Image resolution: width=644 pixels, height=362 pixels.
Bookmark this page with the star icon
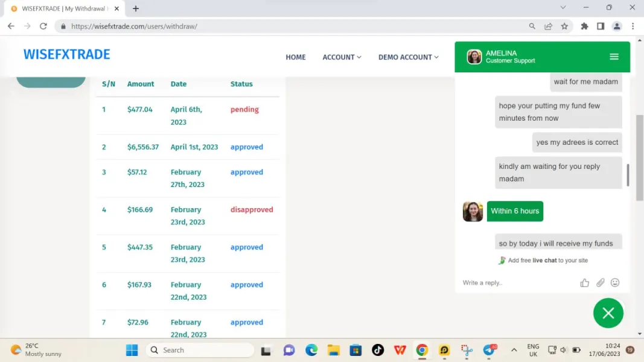(564, 27)
